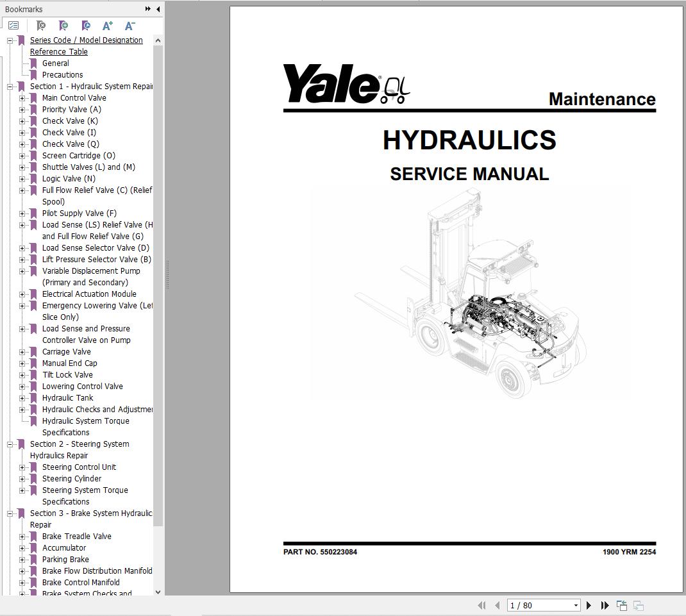
Task: Jump to the last page
Action: [605, 606]
